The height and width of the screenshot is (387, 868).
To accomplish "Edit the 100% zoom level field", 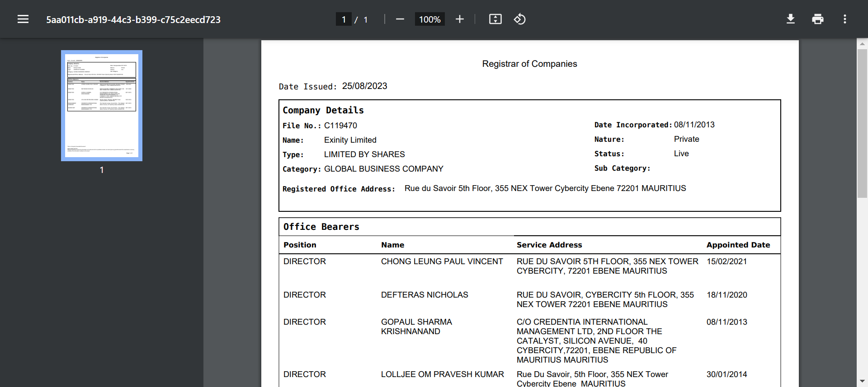I will coord(429,19).
